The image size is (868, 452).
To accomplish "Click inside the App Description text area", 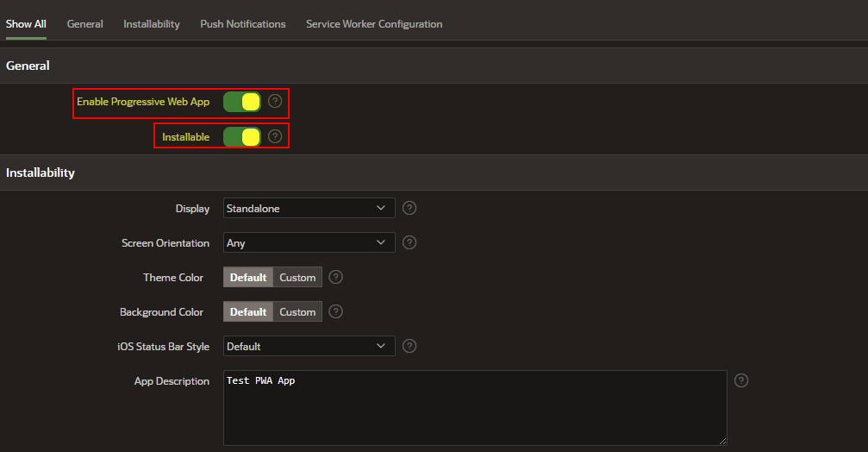I will pyautogui.click(x=475, y=408).
